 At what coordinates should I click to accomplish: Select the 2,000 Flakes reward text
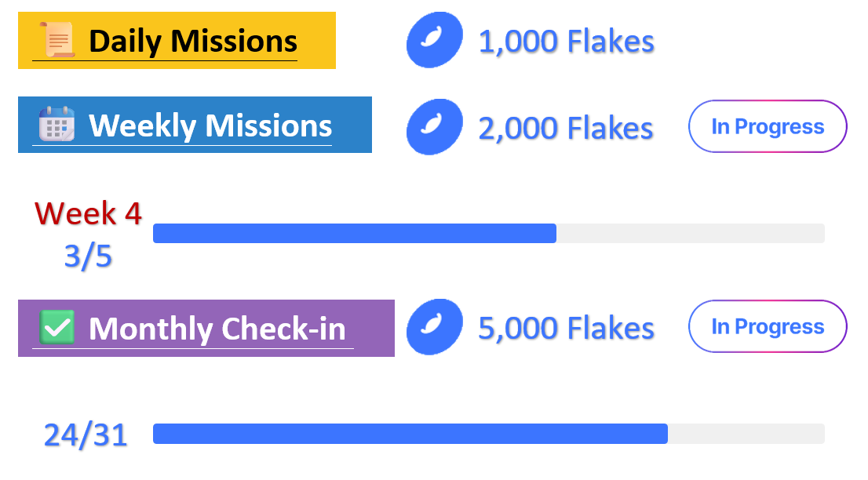pos(566,127)
